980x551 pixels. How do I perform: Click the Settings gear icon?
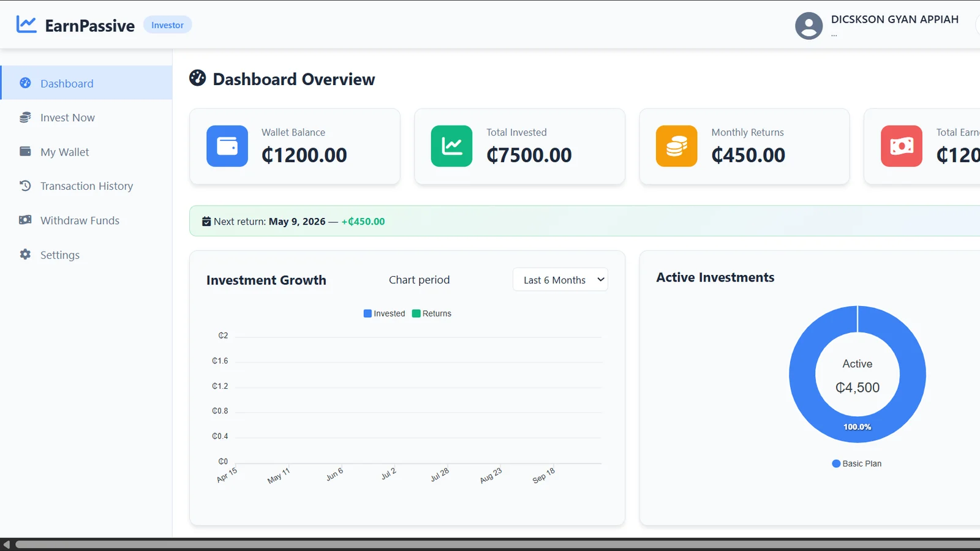[25, 254]
